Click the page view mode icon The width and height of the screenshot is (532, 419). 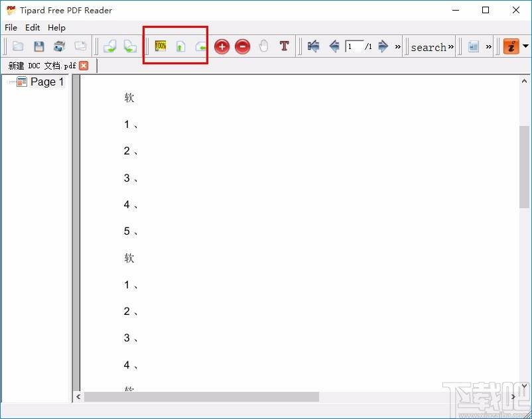click(474, 46)
